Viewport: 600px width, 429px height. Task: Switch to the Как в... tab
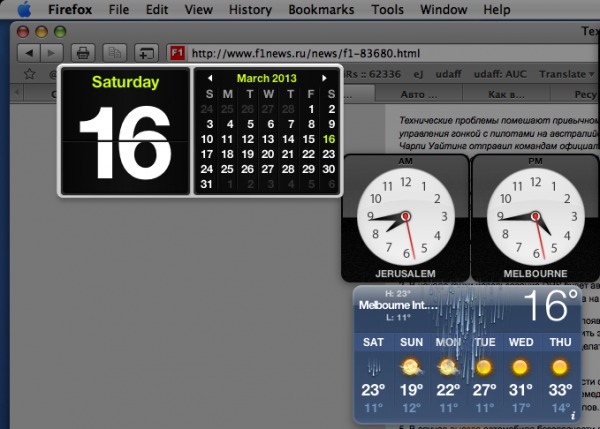(506, 94)
